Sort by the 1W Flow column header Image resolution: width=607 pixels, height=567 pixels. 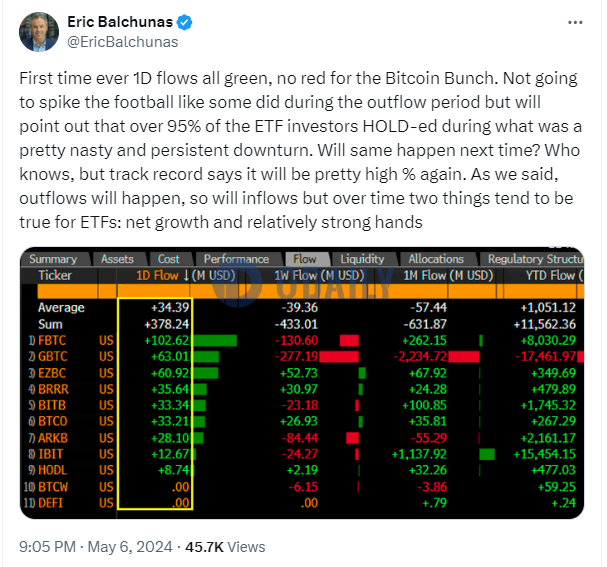pyautogui.click(x=319, y=276)
